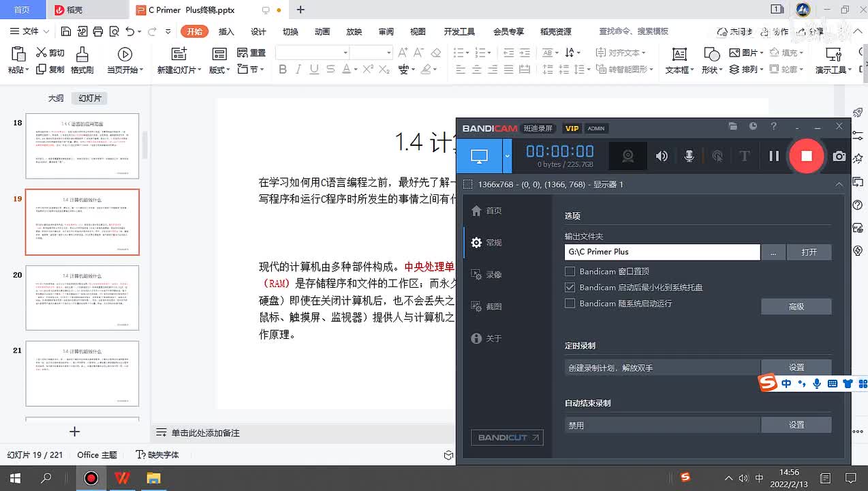Click the 剪切 cut button
Image resolution: width=868 pixels, height=491 pixels.
point(50,53)
